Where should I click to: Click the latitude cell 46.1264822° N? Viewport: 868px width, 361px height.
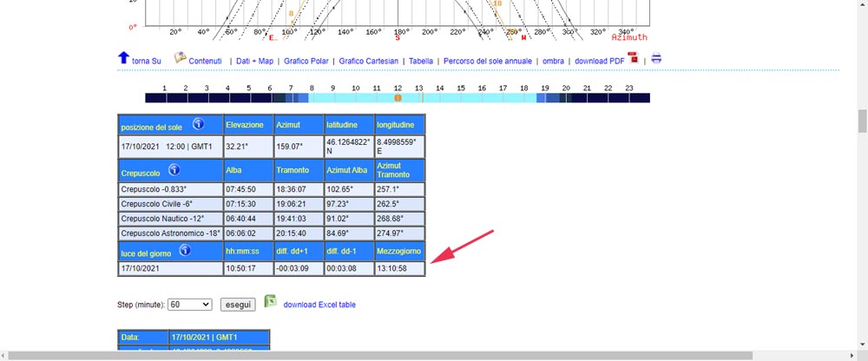(349, 148)
